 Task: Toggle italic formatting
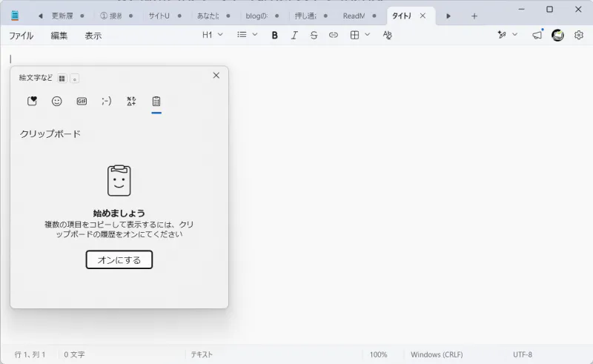[x=294, y=35]
